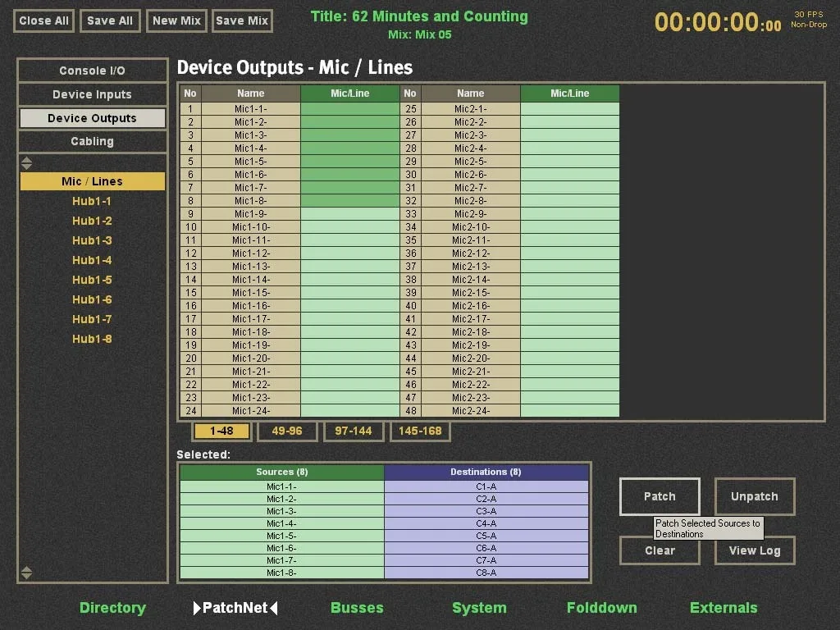This screenshot has height=630, width=840.
Task: Select Hub1-4 in the device list
Action: [92, 260]
